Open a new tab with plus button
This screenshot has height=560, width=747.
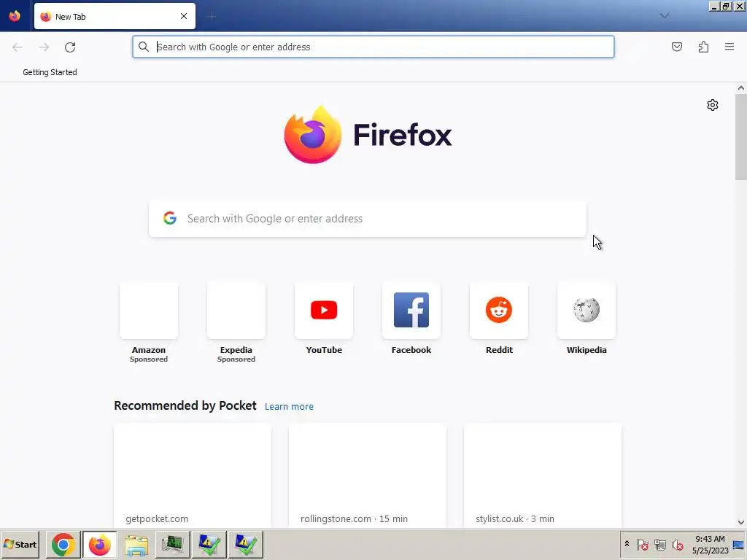click(212, 17)
